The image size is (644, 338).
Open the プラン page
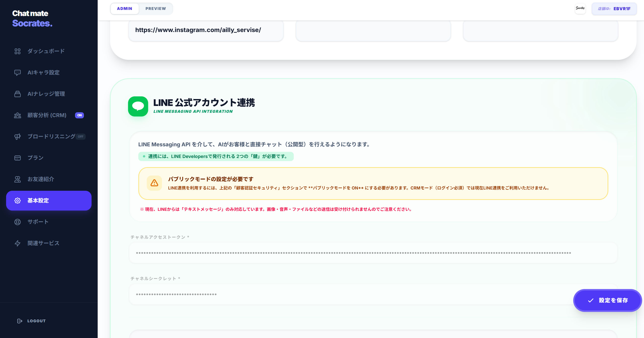[x=49, y=158]
